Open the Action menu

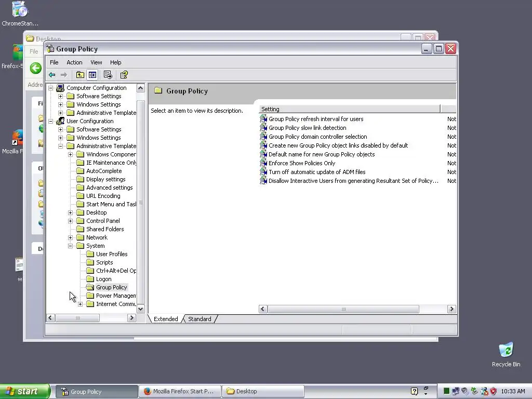click(74, 62)
